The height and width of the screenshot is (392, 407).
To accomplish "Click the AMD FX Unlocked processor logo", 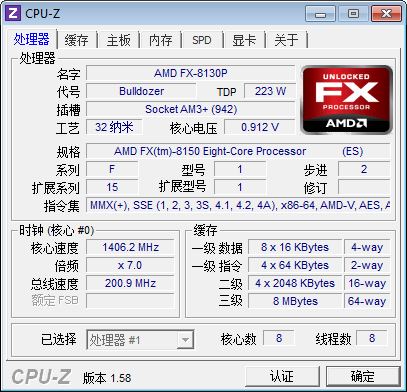I will [346, 100].
